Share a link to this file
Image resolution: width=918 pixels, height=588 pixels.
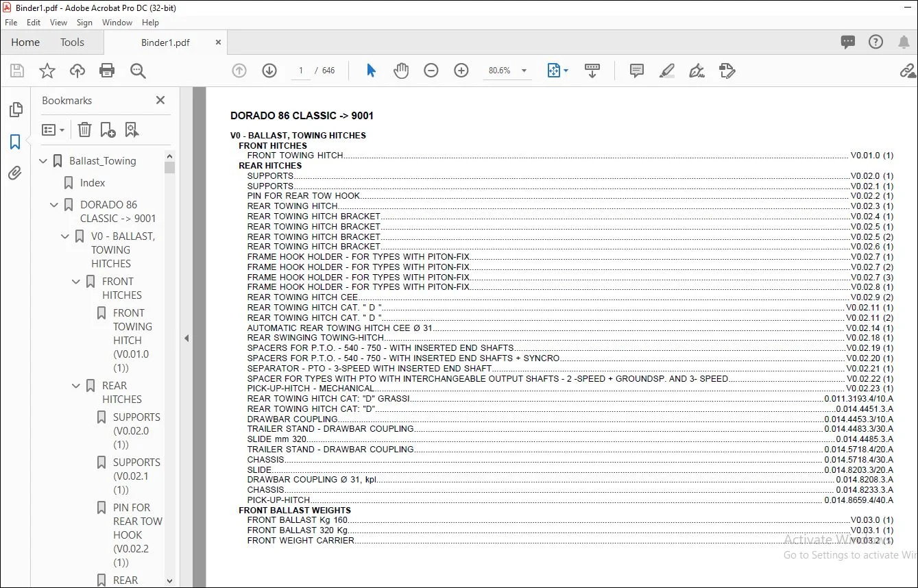[908, 71]
